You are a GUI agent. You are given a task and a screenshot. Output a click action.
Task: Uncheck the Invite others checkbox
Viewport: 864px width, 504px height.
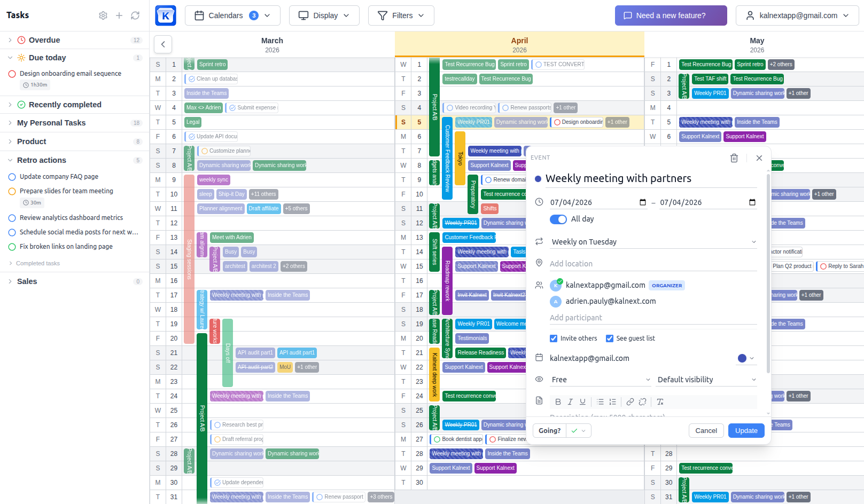tap(554, 338)
